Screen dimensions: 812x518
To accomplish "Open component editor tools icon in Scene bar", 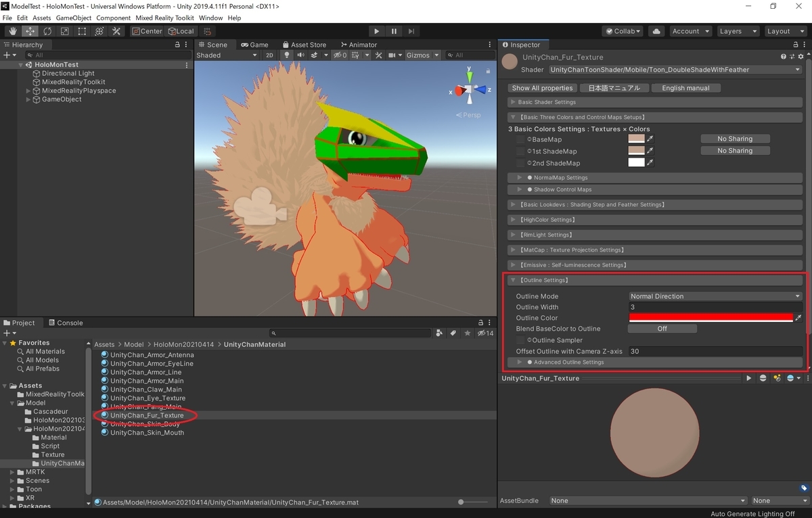I will click(379, 55).
